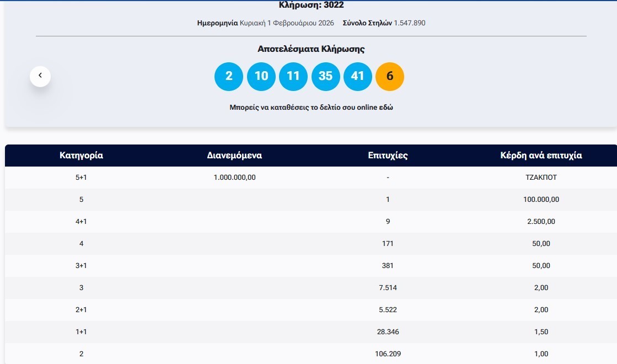
Task: Open the online ticket submission link
Action: 311,108
